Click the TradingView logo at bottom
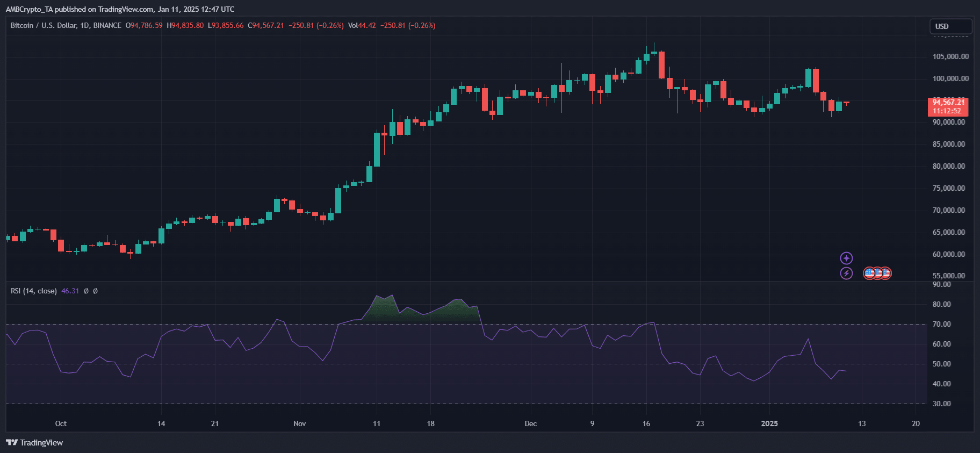980x453 pixels. 34,443
